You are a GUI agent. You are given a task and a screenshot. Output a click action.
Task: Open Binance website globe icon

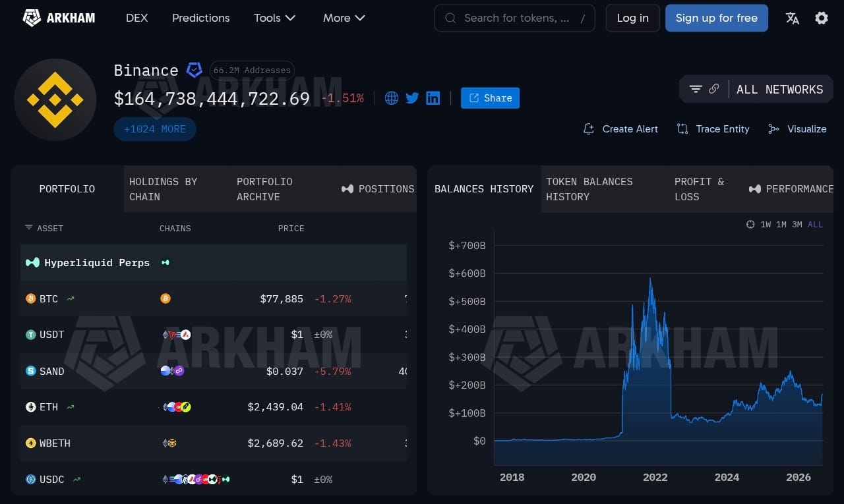click(x=392, y=98)
